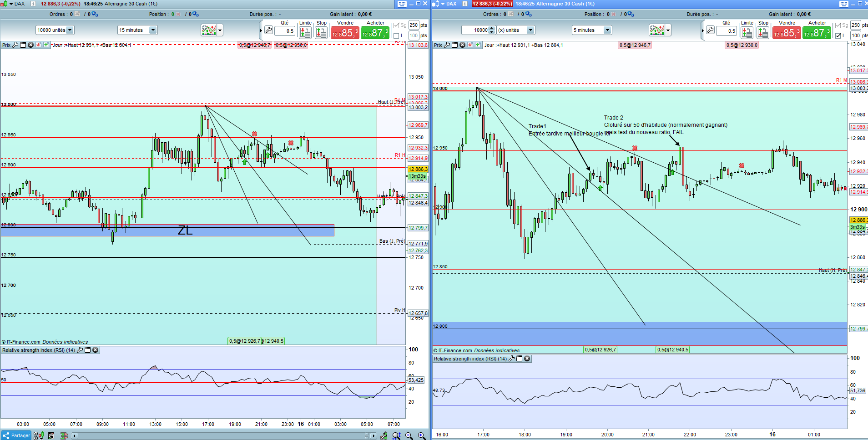
Task: Open trading settings wrench in right order panel
Action: tap(710, 30)
